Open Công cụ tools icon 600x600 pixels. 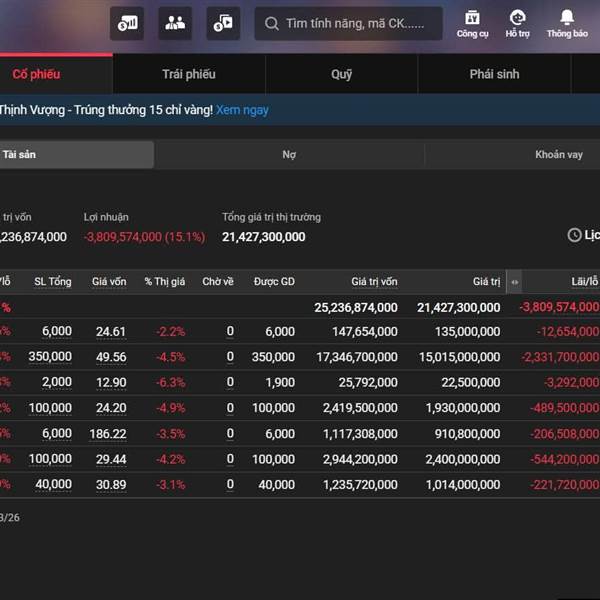[x=472, y=23]
